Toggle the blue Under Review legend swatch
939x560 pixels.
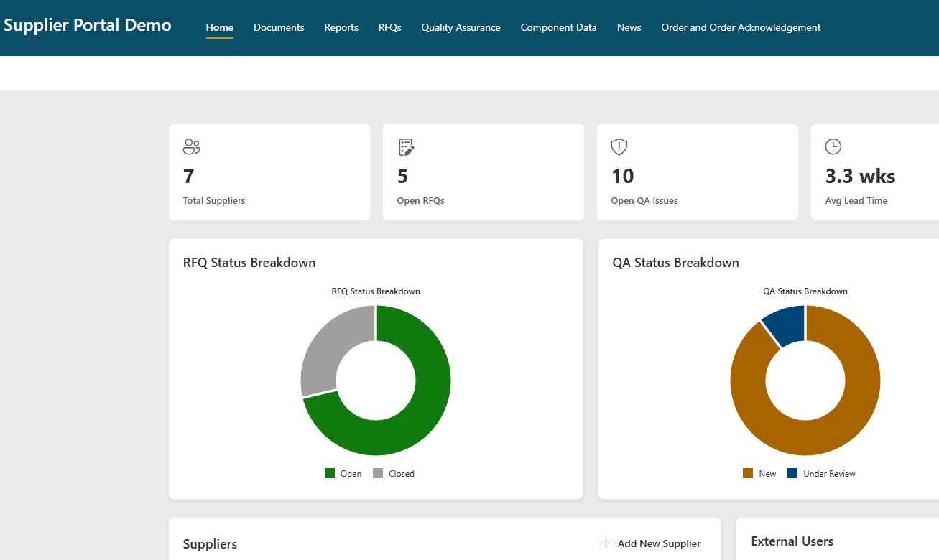pyautogui.click(x=792, y=473)
